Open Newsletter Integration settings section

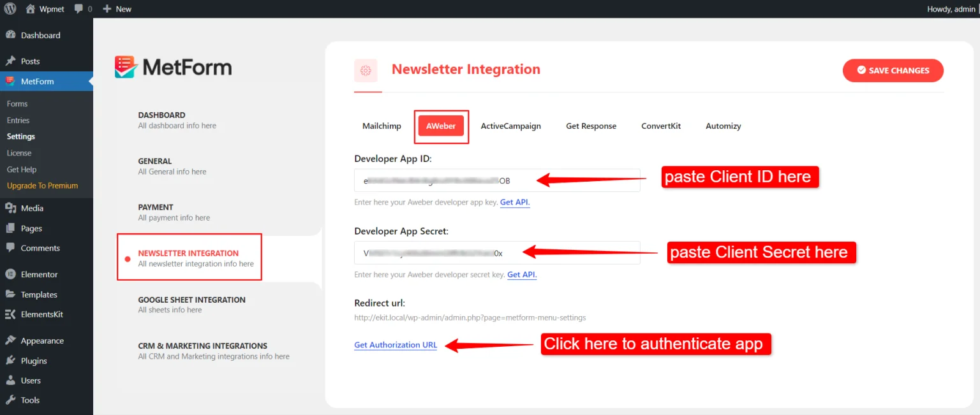(188, 256)
